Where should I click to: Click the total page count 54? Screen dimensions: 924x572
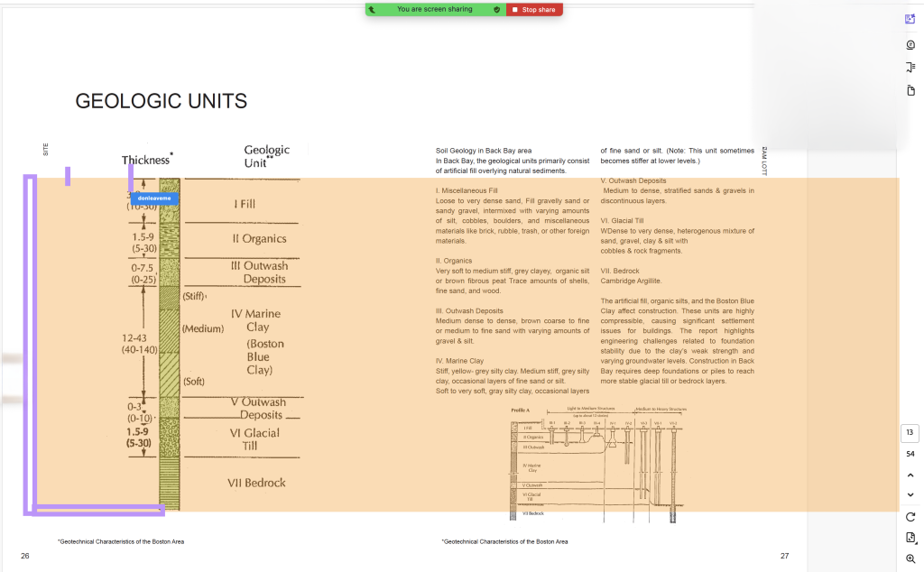coord(910,454)
